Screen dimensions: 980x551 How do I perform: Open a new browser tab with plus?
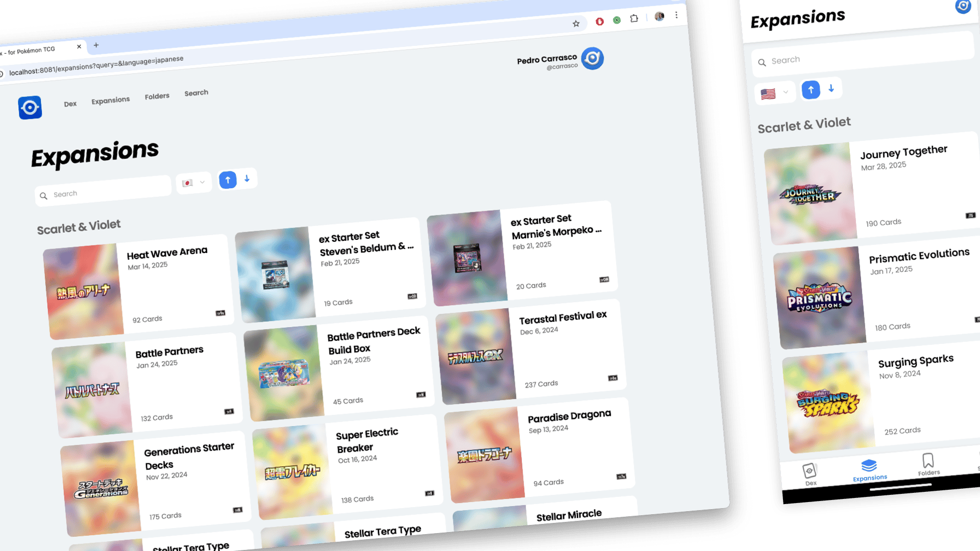coord(96,45)
